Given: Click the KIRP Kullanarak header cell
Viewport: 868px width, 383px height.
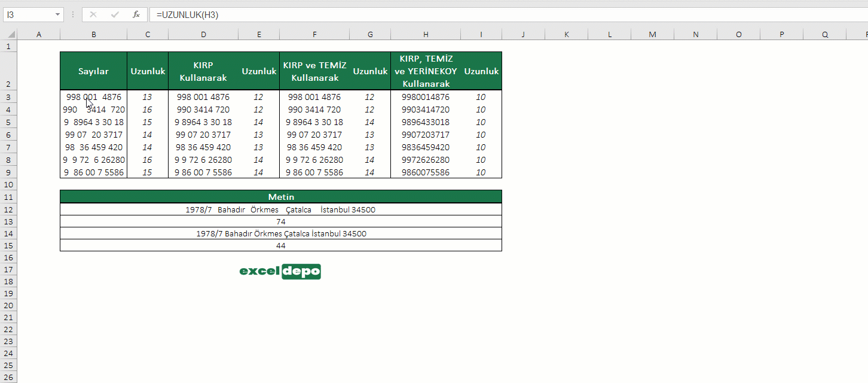Looking at the screenshot, I should point(203,71).
